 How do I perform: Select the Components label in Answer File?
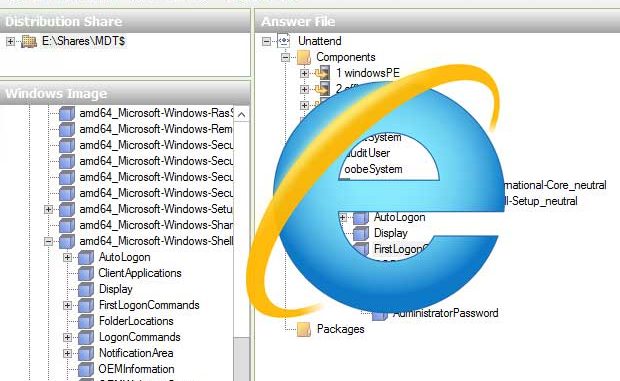tap(346, 57)
